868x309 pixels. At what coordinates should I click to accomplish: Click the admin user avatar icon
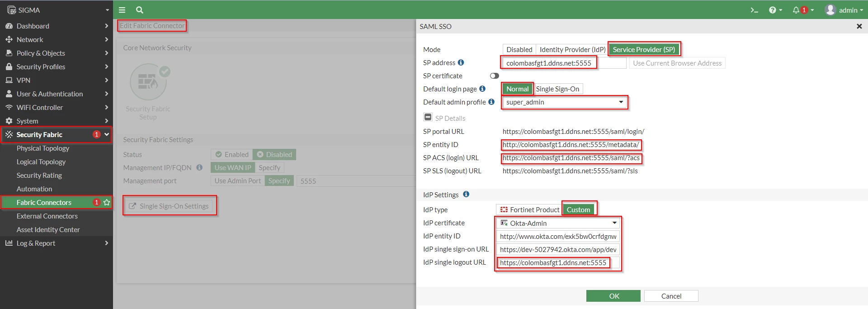pyautogui.click(x=830, y=10)
